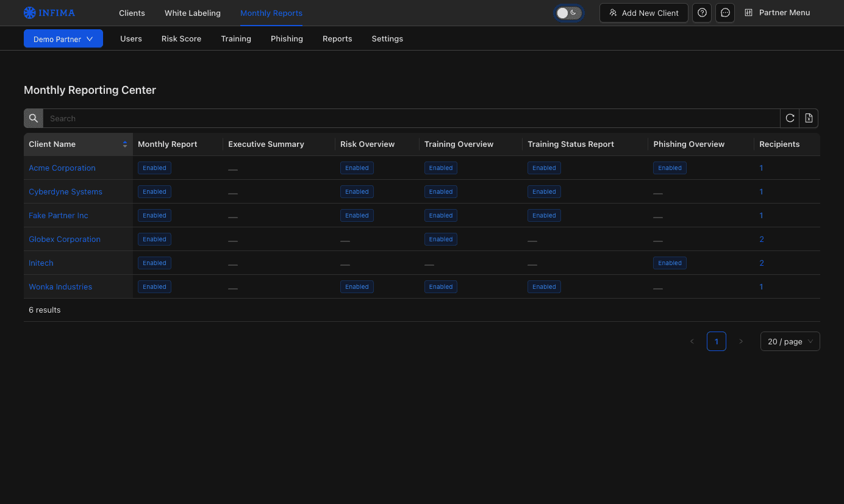Click Initech Monthly Report Enabled tag

(154, 263)
